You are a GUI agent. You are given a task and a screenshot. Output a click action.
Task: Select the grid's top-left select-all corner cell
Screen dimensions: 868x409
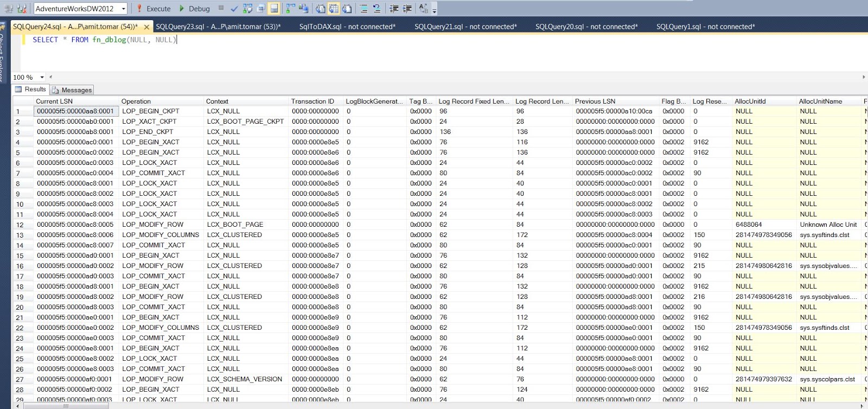[x=23, y=101]
